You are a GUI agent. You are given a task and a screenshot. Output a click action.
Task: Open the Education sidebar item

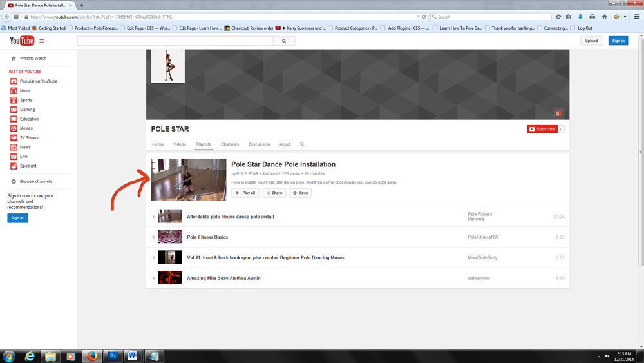[29, 119]
